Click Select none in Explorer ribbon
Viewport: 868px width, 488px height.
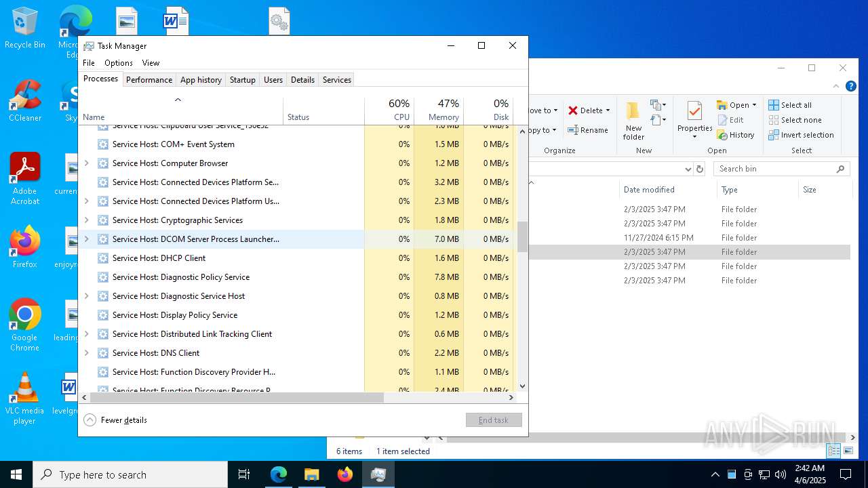pyautogui.click(x=795, y=120)
